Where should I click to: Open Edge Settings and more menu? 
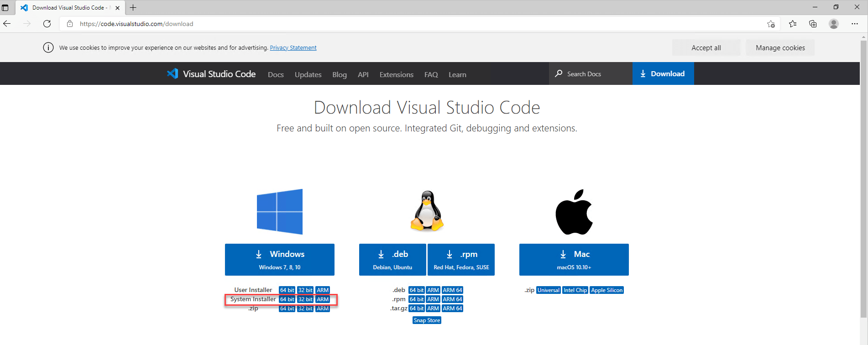tap(855, 24)
